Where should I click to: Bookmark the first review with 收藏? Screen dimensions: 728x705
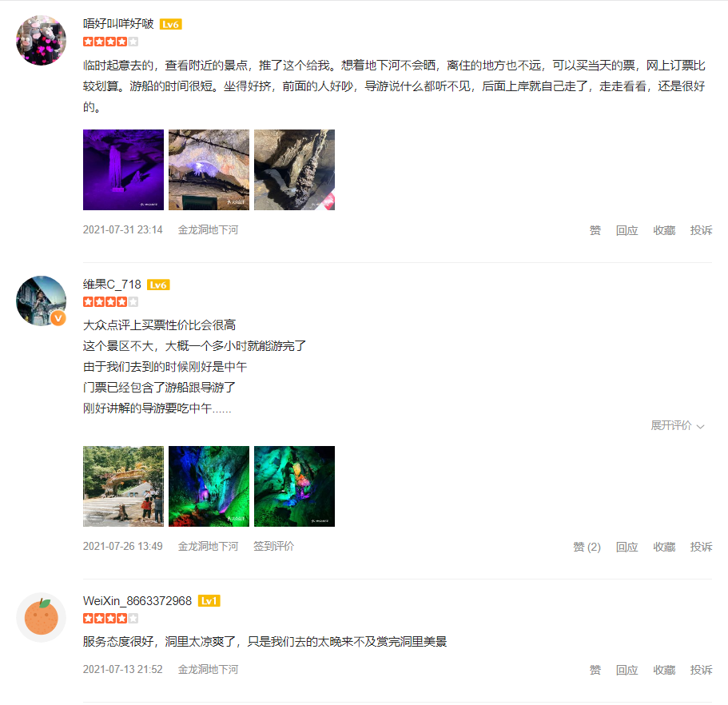click(664, 230)
